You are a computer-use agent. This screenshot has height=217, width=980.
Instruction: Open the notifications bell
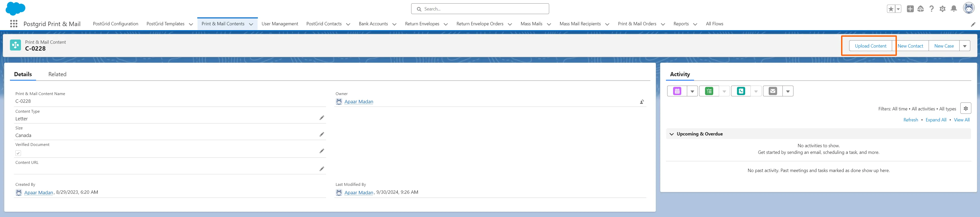pyautogui.click(x=953, y=9)
